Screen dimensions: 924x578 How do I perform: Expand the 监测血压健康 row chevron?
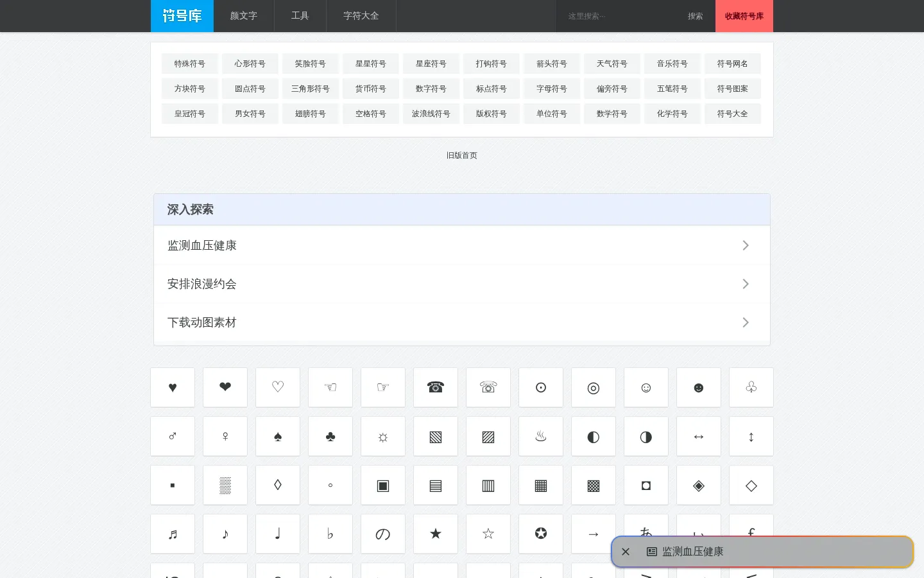[746, 245]
